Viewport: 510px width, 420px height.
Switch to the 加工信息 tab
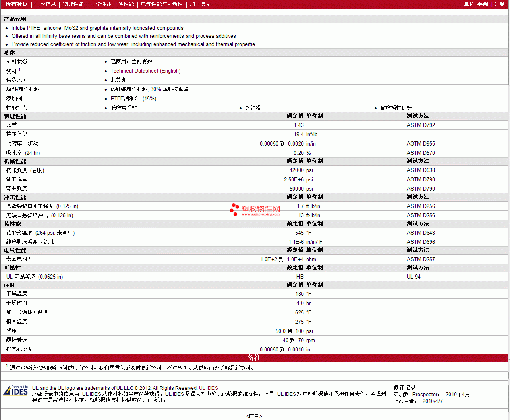[x=200, y=4]
